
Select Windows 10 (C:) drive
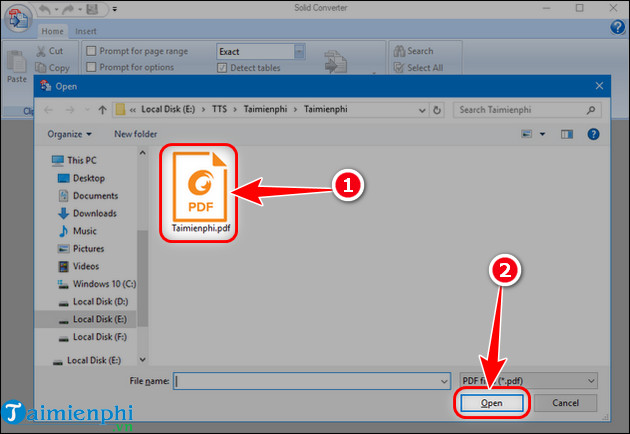point(96,284)
